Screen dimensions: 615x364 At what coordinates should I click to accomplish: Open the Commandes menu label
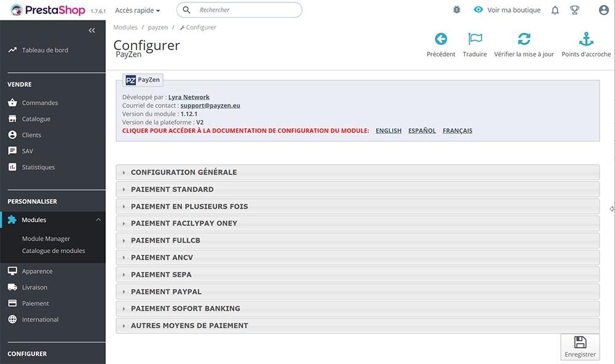point(39,103)
